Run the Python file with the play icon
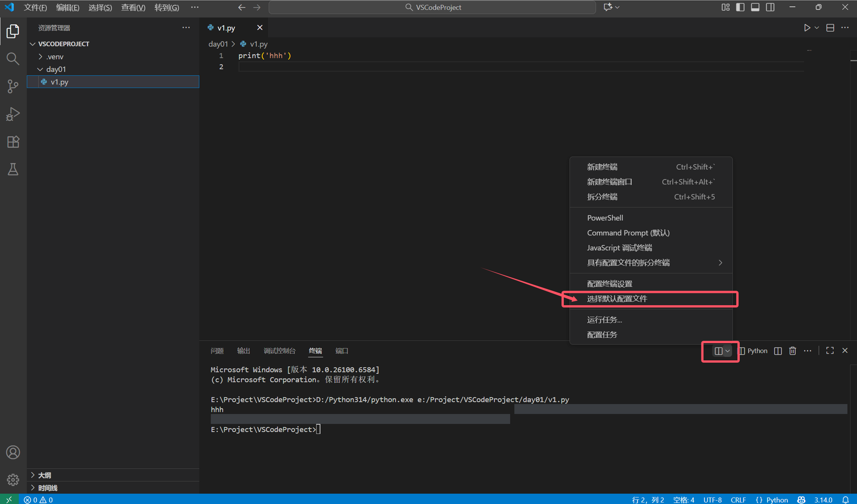The image size is (857, 504). (807, 28)
